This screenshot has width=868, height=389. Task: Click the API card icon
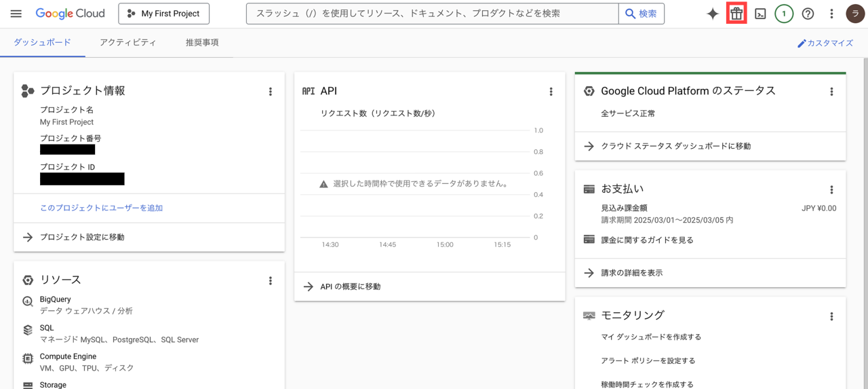(309, 91)
